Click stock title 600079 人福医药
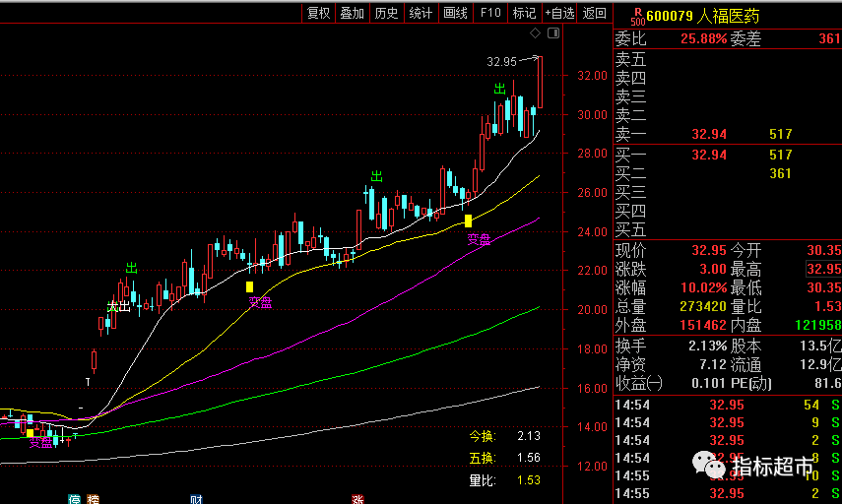 click(x=703, y=16)
